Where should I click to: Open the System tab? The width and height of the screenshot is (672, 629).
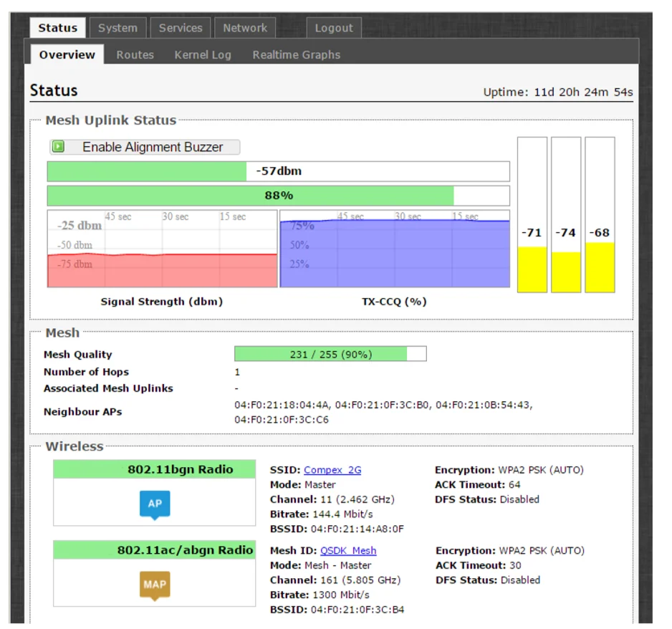(x=117, y=28)
